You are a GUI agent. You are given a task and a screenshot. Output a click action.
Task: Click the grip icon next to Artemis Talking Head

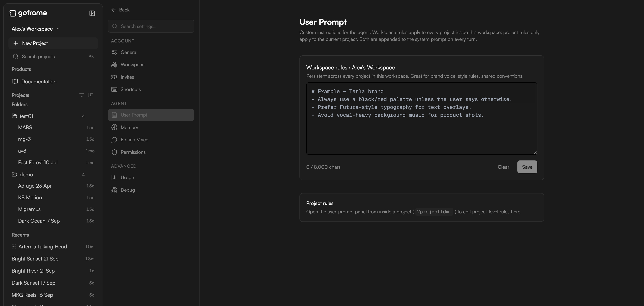[14, 246]
